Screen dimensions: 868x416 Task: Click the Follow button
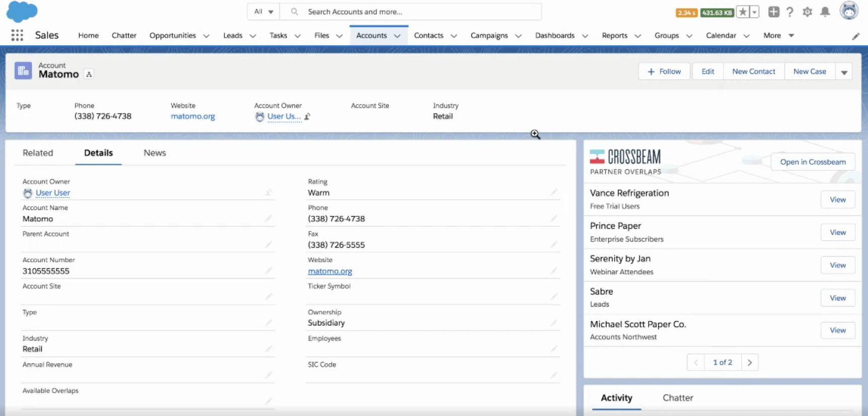click(664, 72)
